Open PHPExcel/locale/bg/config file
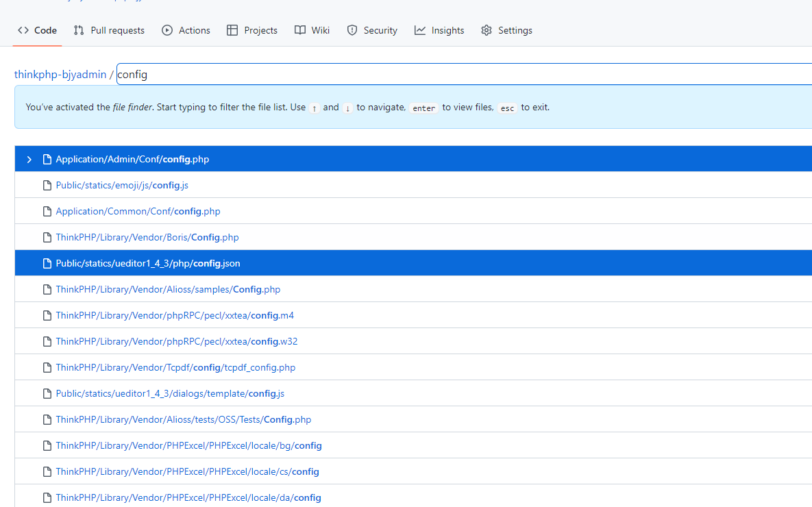The height and width of the screenshot is (507, 812). coord(189,445)
